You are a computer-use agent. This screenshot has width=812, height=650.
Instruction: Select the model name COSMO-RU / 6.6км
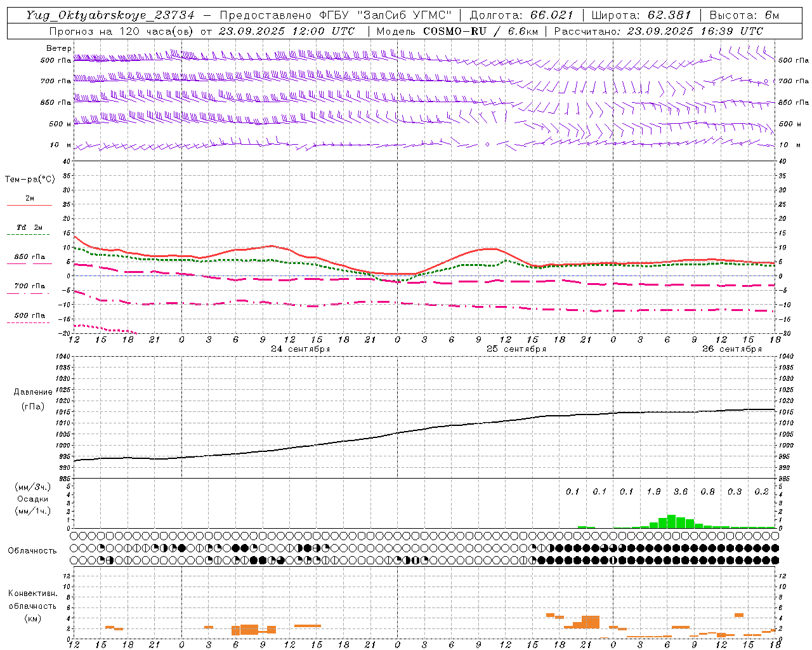tap(480, 31)
